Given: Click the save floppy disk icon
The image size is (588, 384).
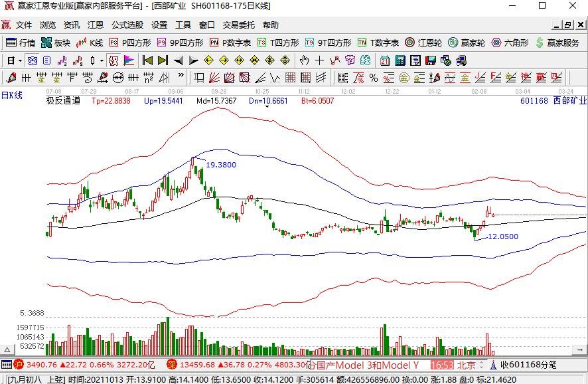Looking at the screenshot, I should pos(431,60).
